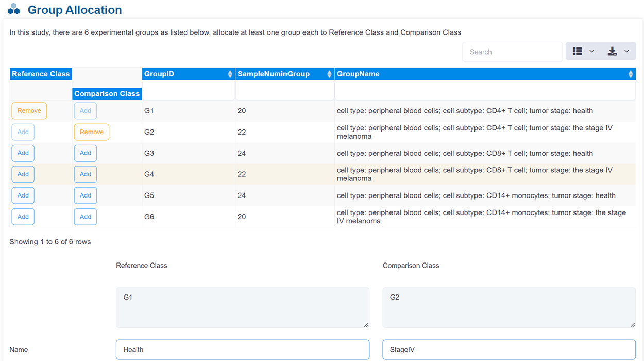Viewport: 644px width, 361px height.
Task: Click the Comparison Class textarea resize handle
Action: 632,324
